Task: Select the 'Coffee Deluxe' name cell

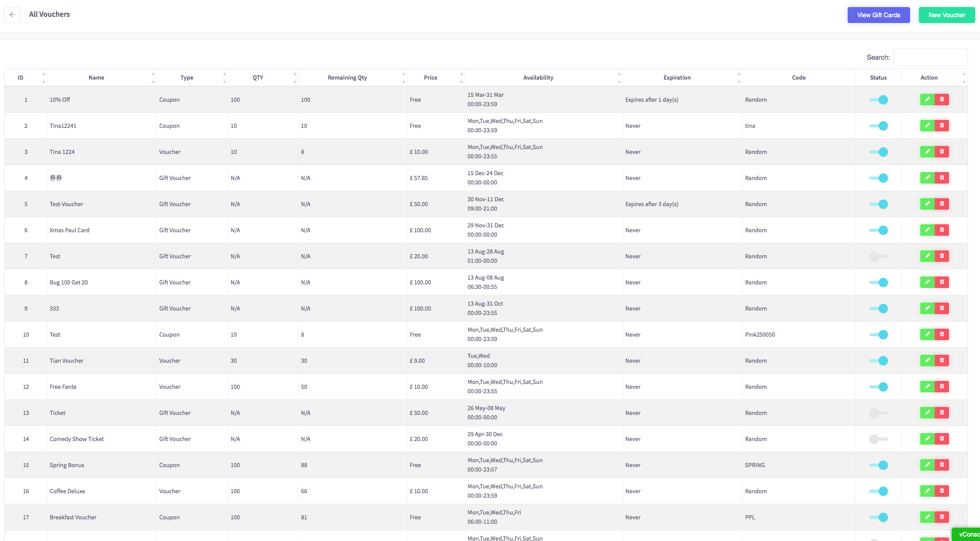Action: [102, 491]
